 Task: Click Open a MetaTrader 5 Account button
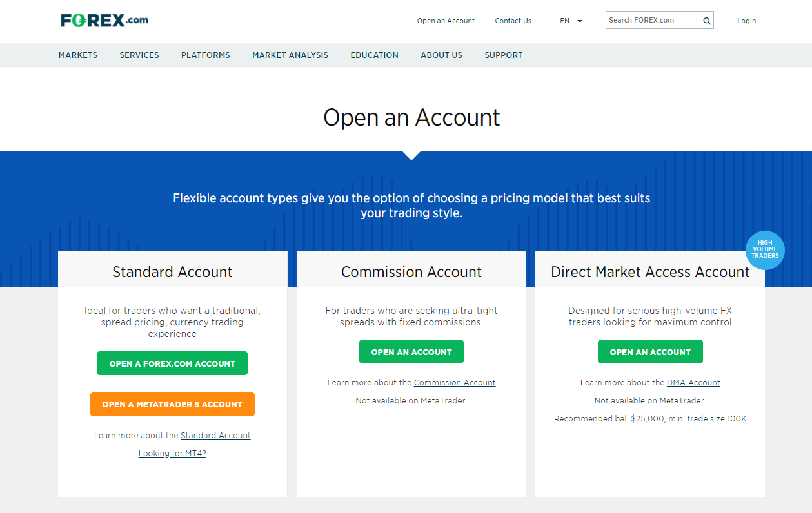(172, 404)
